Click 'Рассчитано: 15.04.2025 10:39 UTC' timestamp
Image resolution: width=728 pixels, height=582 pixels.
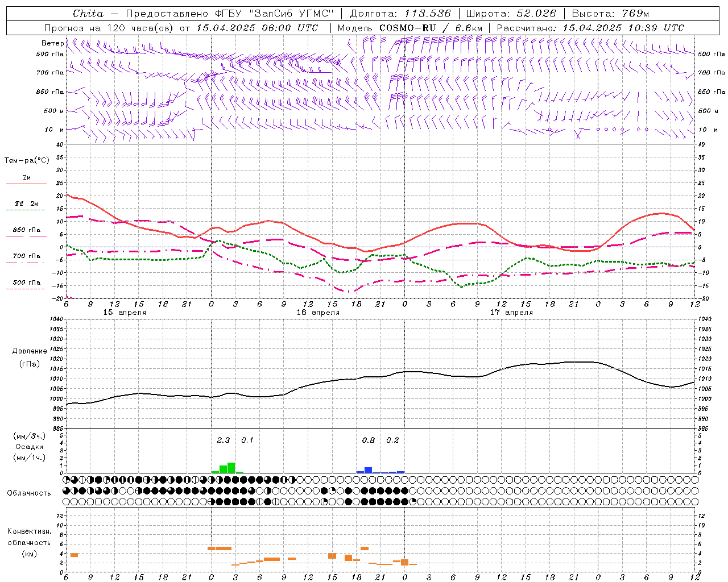(x=590, y=28)
